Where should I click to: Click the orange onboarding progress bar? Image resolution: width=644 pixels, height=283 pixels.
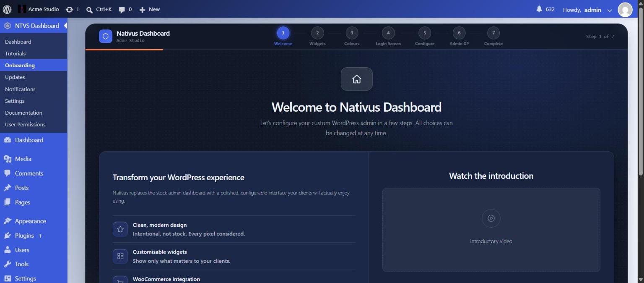coord(124,50)
